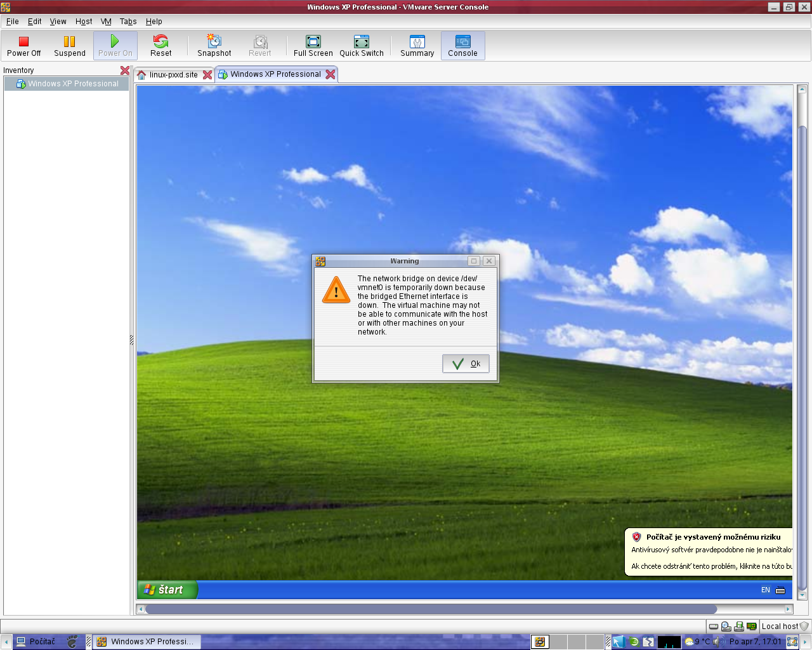Click Ok in the Warning dialog

tap(466, 364)
